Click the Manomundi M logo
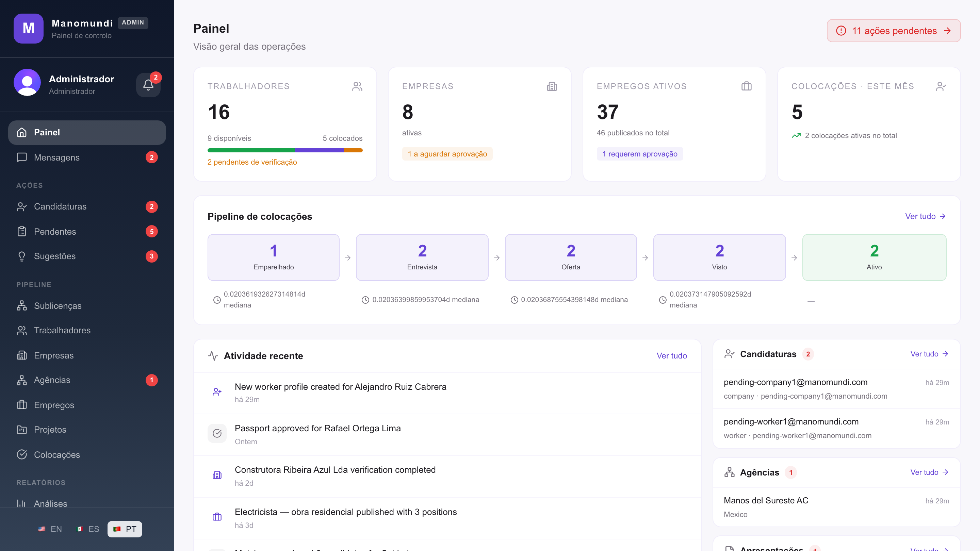The width and height of the screenshot is (980, 551). coord(29,29)
